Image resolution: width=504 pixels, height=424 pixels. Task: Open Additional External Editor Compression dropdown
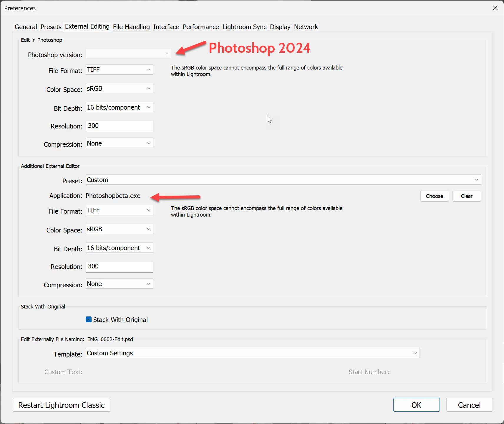tap(120, 284)
